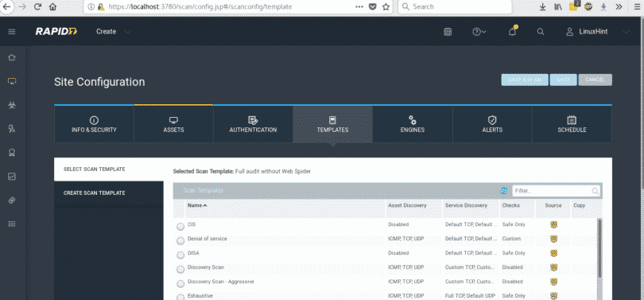Screen dimensions: 644x300
Task: Open the notifications bell
Action: [512, 32]
